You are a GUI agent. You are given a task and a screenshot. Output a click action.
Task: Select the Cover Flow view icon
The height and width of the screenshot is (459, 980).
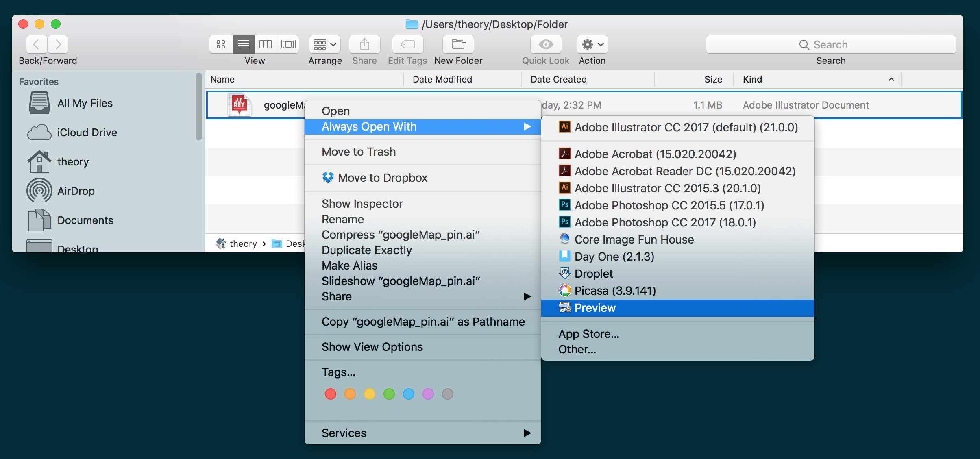pyautogui.click(x=288, y=44)
